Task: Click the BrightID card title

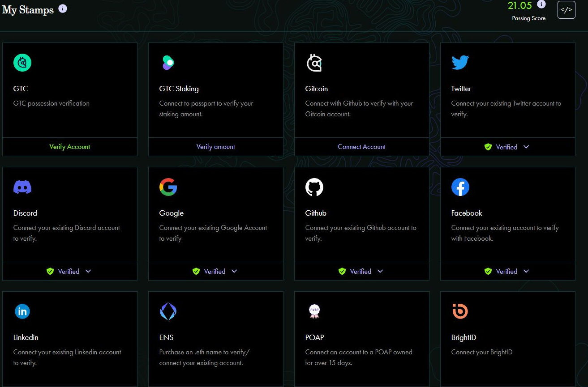Action: coord(464,337)
